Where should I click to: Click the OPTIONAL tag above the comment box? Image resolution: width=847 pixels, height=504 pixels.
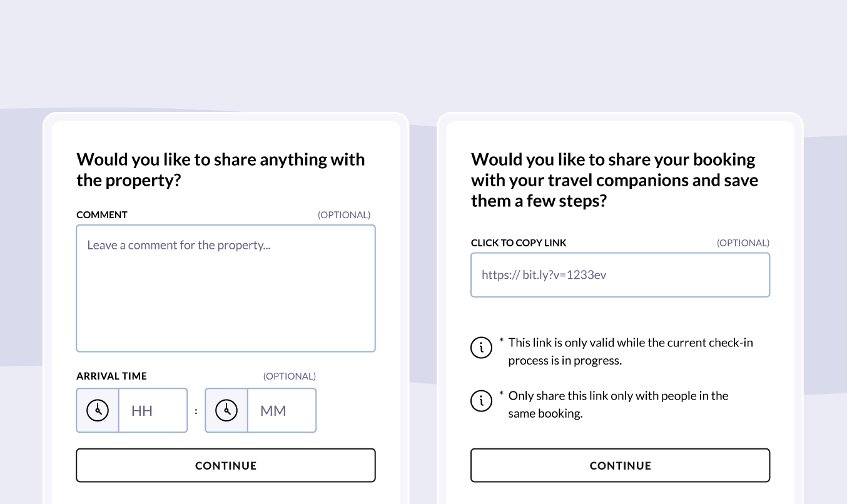click(x=344, y=214)
